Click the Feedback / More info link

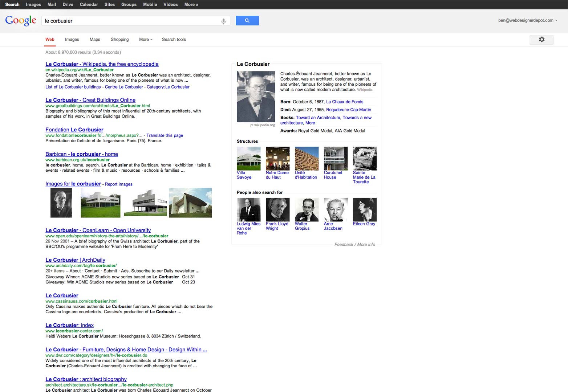pyautogui.click(x=354, y=245)
